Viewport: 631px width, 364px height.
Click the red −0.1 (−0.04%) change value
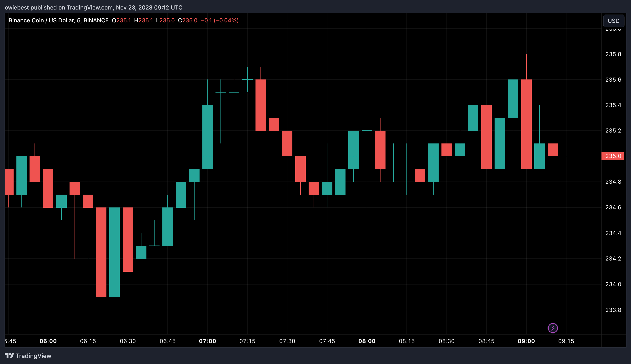220,20
